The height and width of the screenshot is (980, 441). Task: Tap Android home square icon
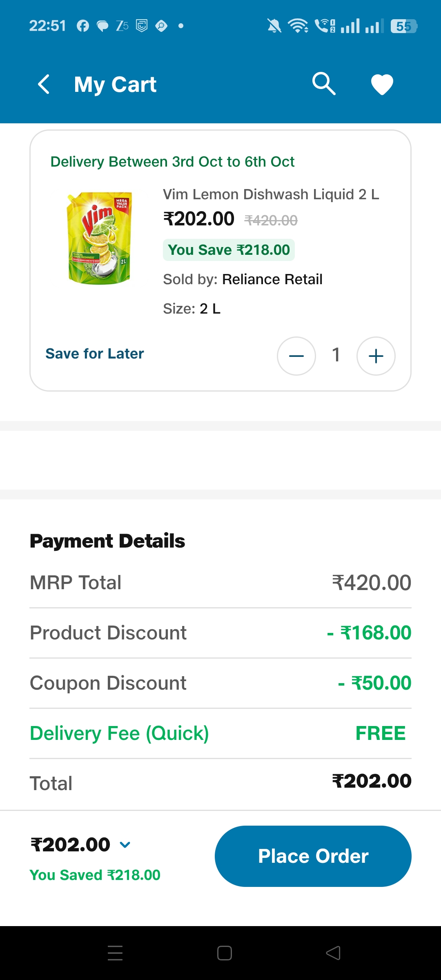point(225,953)
